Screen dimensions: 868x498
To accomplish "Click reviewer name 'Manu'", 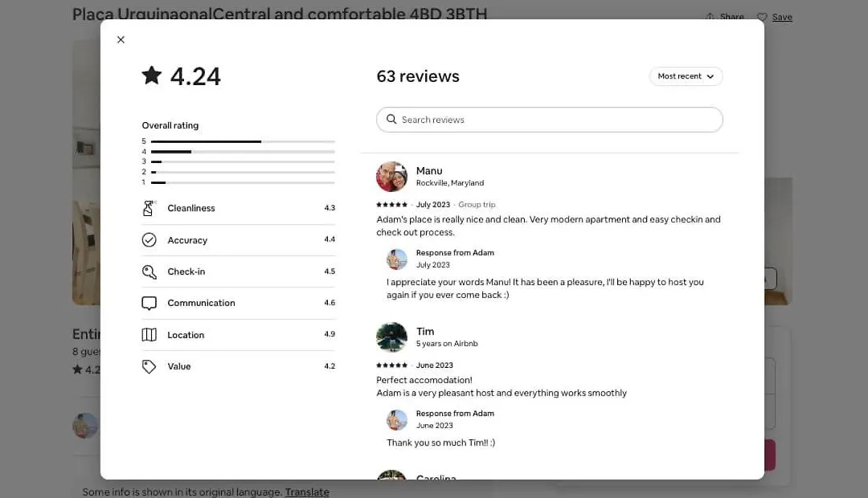I will (x=429, y=171).
